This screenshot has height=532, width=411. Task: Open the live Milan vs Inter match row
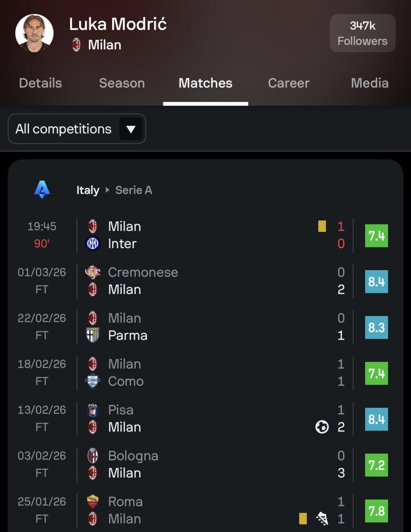(208, 235)
